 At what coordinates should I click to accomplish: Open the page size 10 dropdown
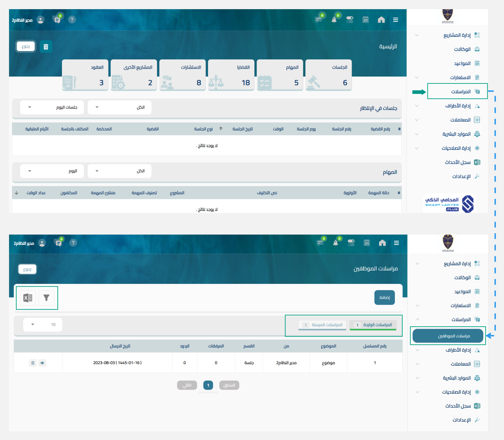pos(43,325)
